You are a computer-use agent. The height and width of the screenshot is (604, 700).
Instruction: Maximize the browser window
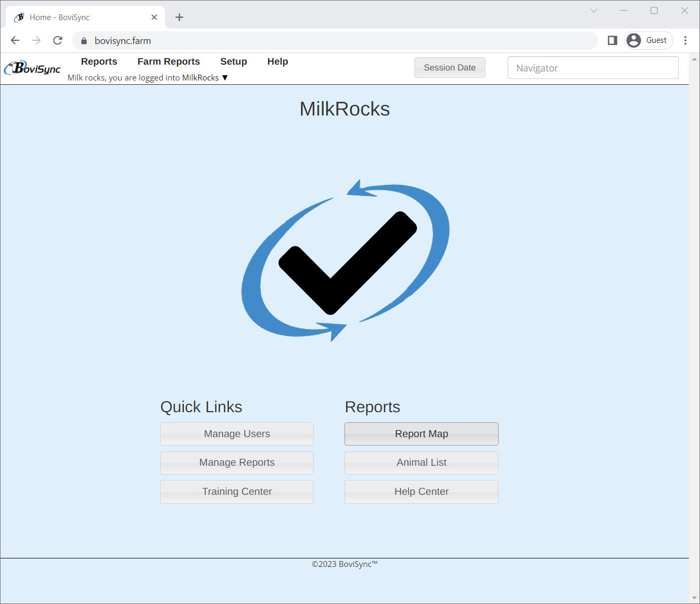(x=654, y=11)
